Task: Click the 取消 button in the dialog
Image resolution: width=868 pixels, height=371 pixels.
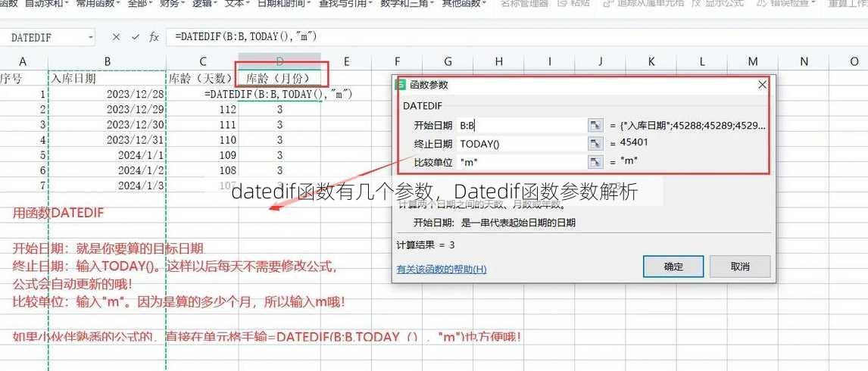Action: tap(740, 267)
